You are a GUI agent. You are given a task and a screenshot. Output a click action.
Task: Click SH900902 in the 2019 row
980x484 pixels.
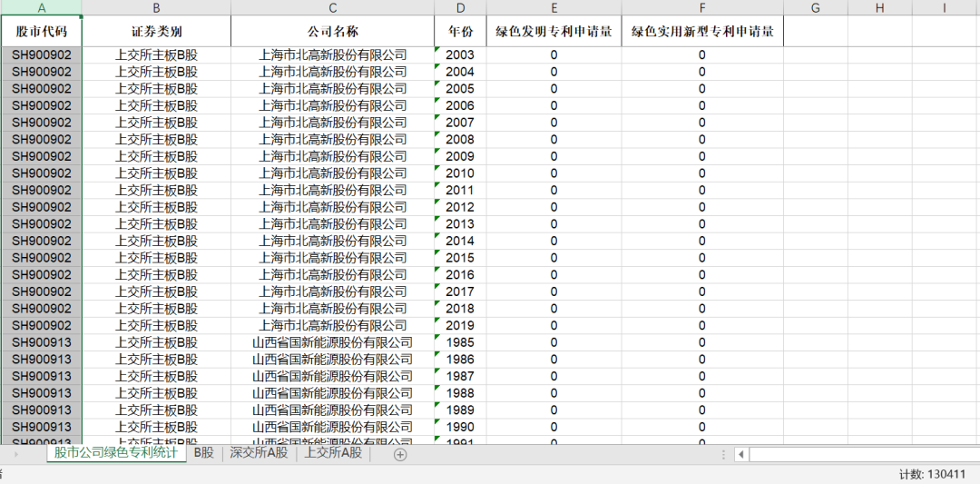[41, 325]
